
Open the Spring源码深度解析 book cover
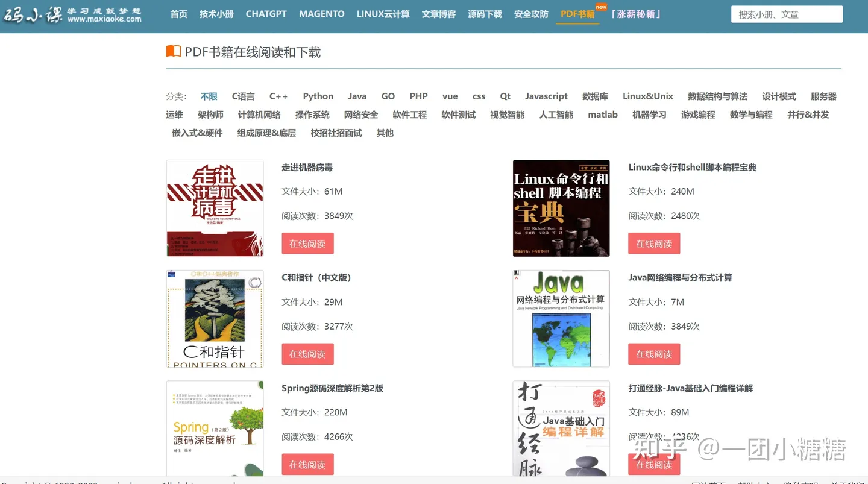[215, 429]
